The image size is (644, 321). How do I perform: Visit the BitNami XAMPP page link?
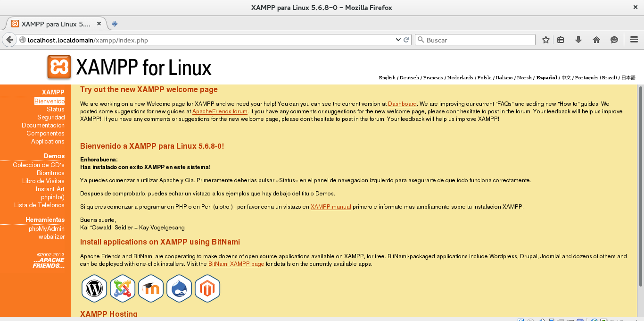236,264
